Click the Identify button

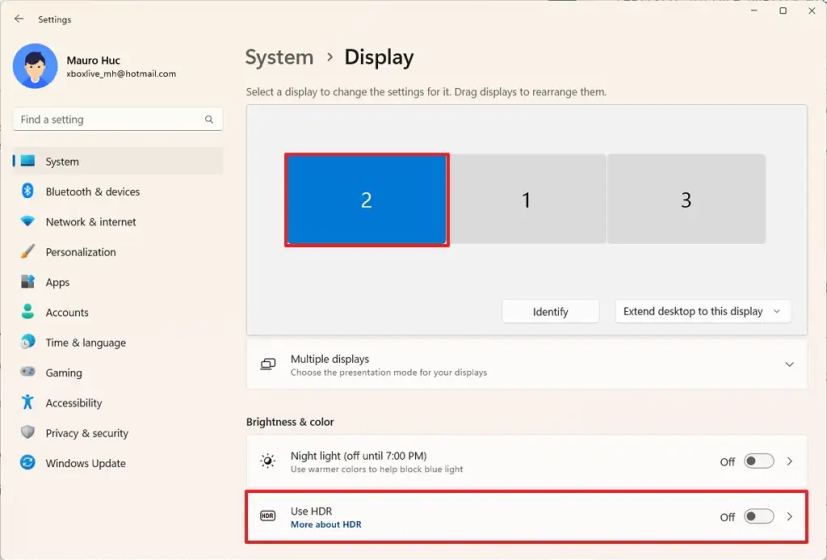[550, 312]
